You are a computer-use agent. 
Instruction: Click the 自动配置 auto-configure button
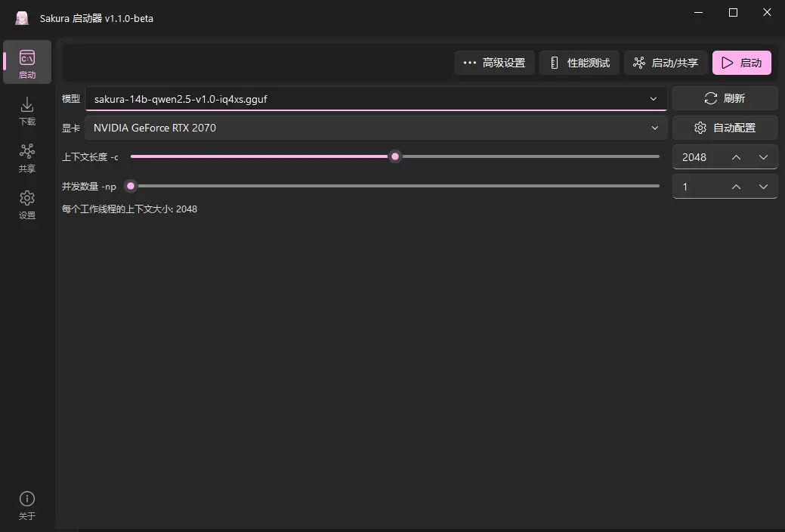click(725, 128)
